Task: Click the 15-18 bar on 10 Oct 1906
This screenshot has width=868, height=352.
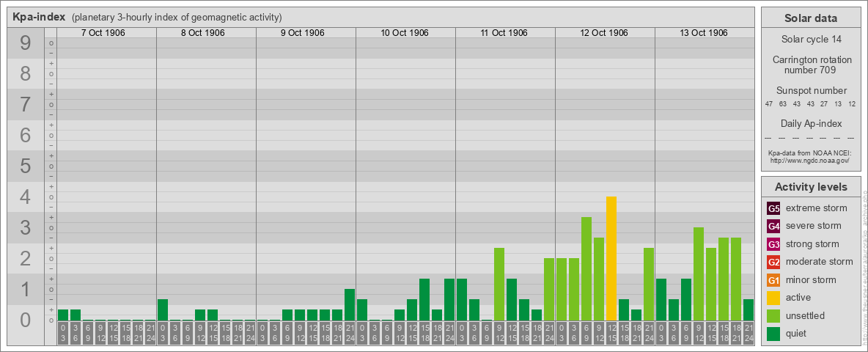Action: 424,299
